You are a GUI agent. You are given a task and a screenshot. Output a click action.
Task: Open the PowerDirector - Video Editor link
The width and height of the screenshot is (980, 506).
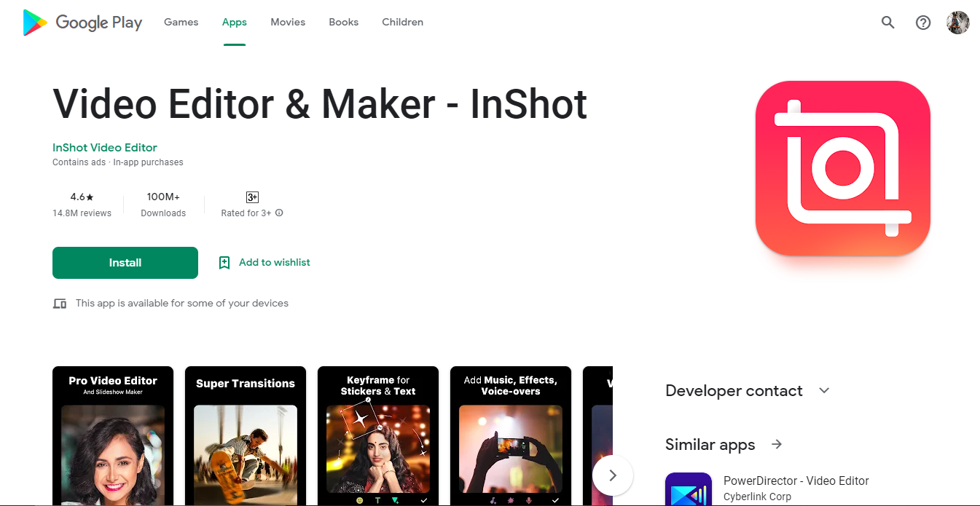pyautogui.click(x=796, y=481)
